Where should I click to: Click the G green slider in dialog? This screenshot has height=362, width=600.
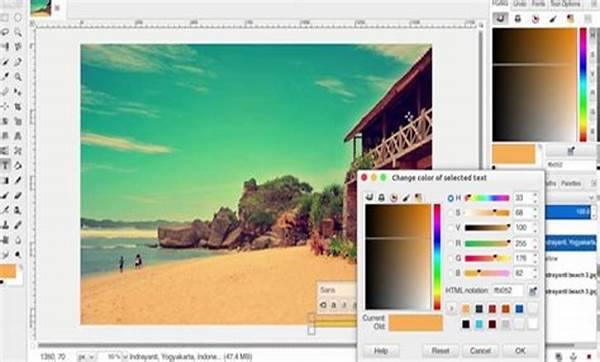click(x=487, y=258)
